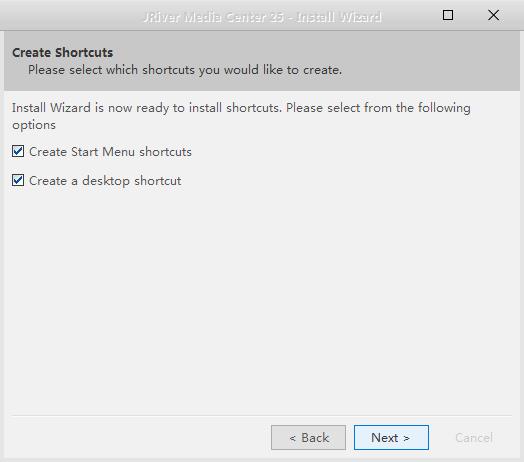524x462 pixels.
Task: Click the 'Create Start Menu shortcuts' label text
Action: 110,152
